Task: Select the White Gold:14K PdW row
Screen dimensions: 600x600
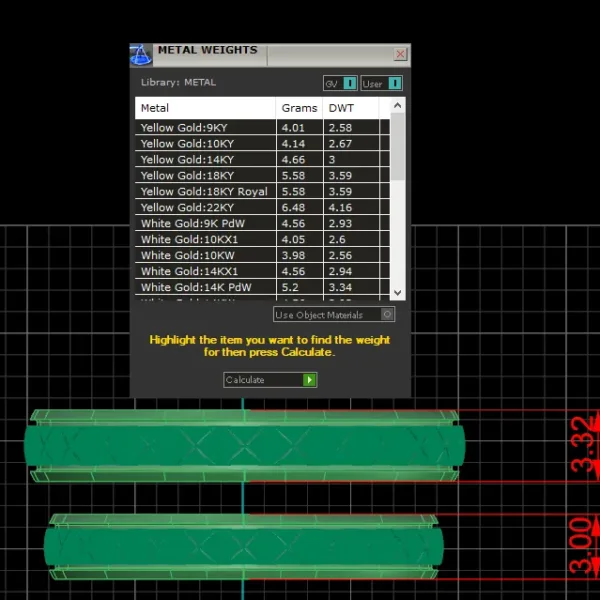Action: tap(262, 287)
